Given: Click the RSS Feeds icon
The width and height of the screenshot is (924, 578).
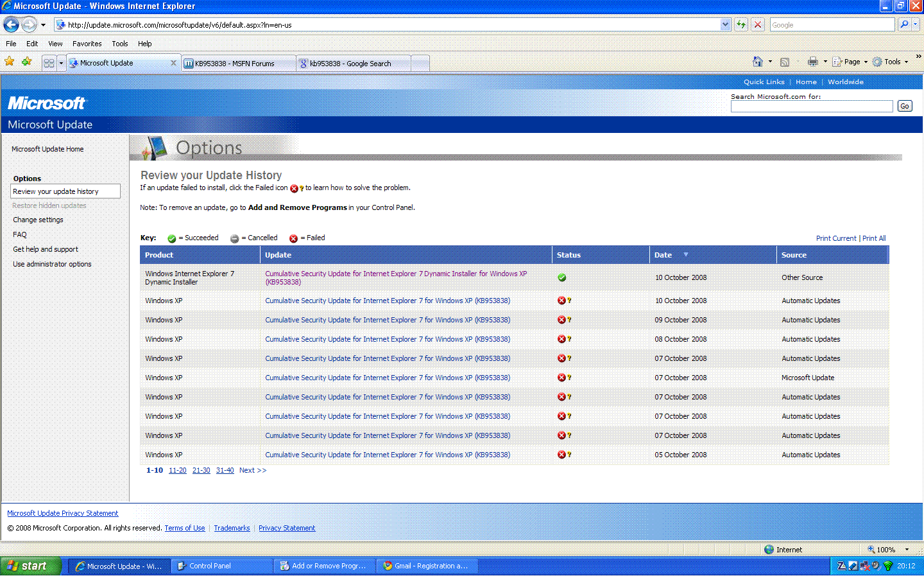Looking at the screenshot, I should (785, 62).
